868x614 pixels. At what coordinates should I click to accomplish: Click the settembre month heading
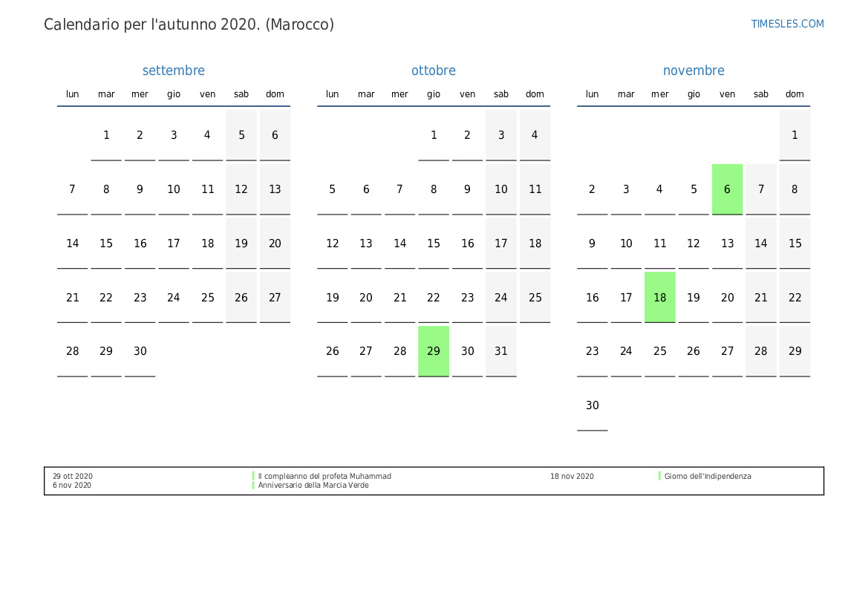(174, 71)
